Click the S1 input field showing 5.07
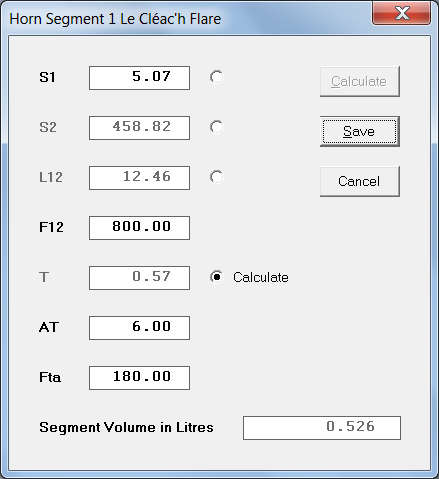This screenshot has width=439, height=479. point(139,78)
